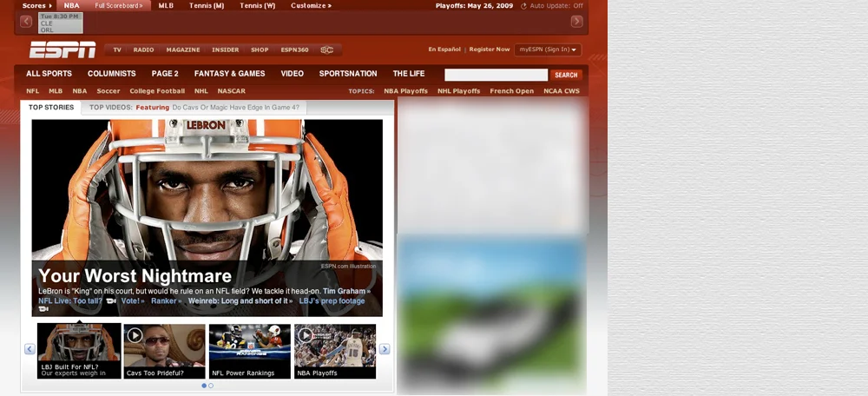Open the French Open topic link
This screenshot has width=868, height=396.
coord(512,91)
